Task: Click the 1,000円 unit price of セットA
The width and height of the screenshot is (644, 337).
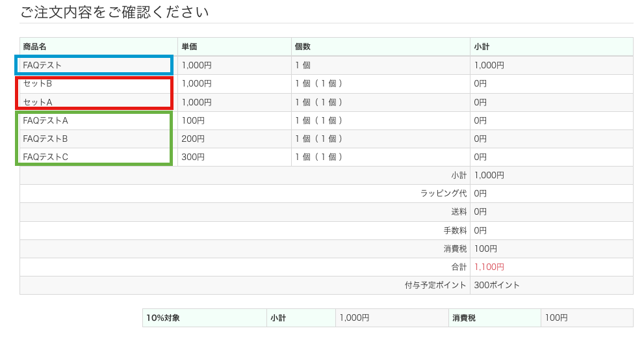Action: tap(197, 102)
